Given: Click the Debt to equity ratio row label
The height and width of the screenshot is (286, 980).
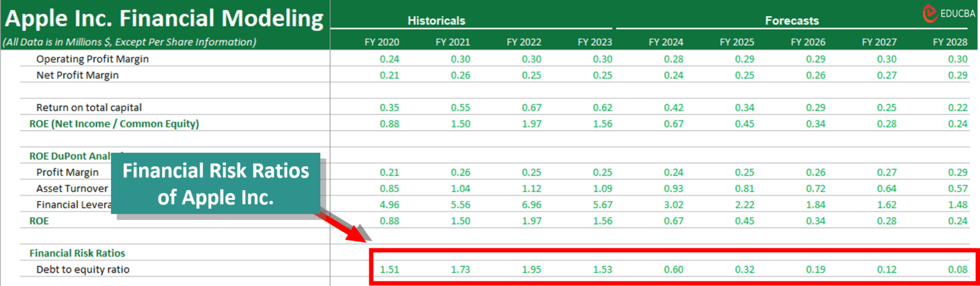Looking at the screenshot, I should point(83,269).
